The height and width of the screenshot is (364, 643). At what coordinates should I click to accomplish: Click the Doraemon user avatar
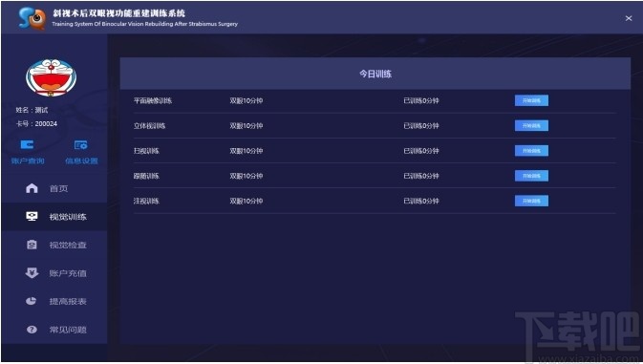[x=51, y=77]
